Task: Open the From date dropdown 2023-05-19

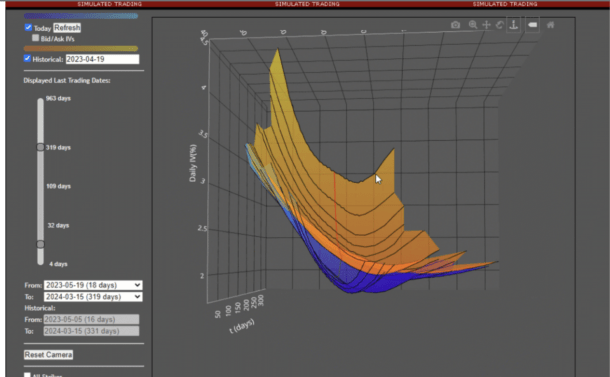Action: pyautogui.click(x=93, y=285)
